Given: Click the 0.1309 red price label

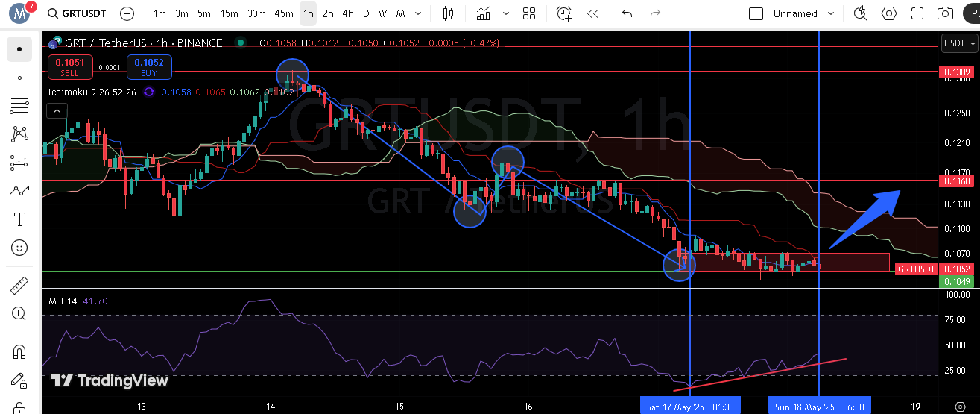Looking at the screenshot, I should (957, 72).
